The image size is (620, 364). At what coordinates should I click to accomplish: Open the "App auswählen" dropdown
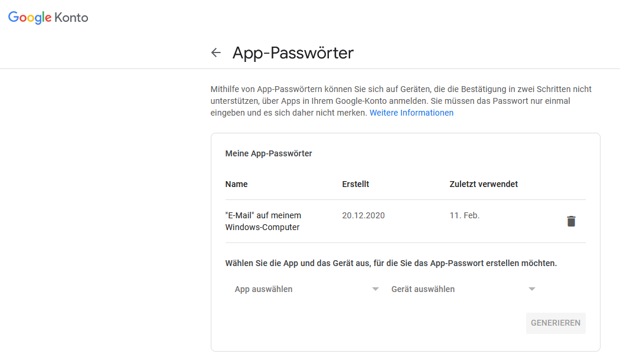301,289
